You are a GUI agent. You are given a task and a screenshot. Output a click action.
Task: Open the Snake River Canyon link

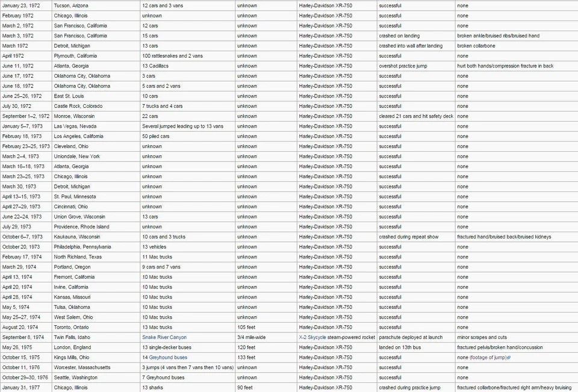click(164, 337)
